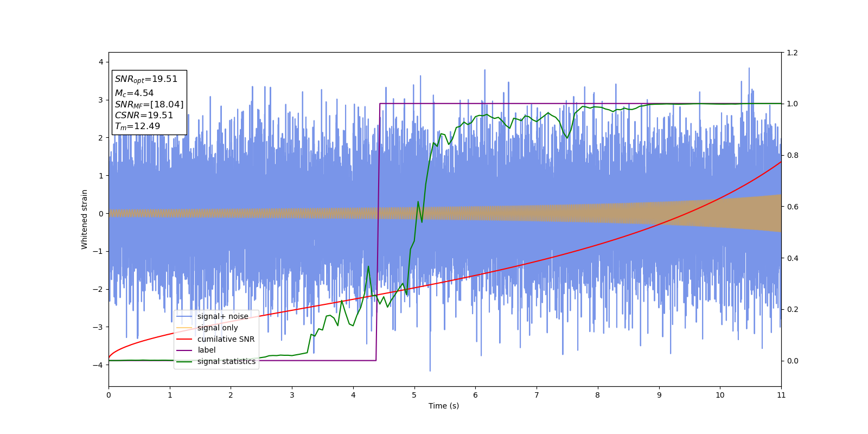Click the red cumilative SNR legend line swatch
The width and height of the screenshot is (868, 434).
click(184, 339)
